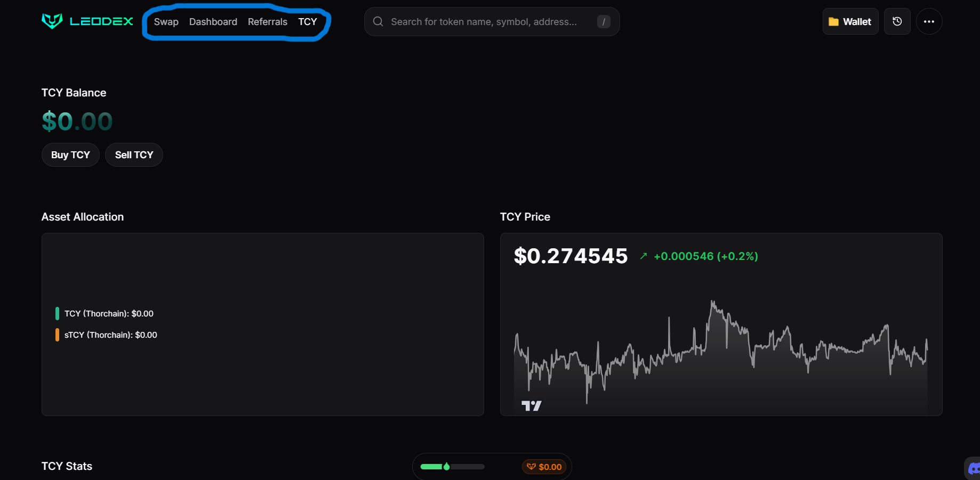Open the transaction history clock icon

(897, 22)
